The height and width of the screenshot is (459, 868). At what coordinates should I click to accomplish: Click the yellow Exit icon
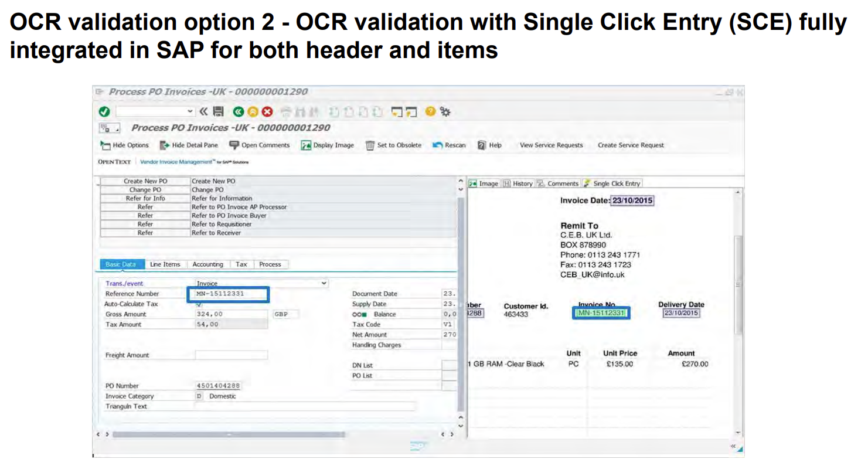tap(253, 111)
